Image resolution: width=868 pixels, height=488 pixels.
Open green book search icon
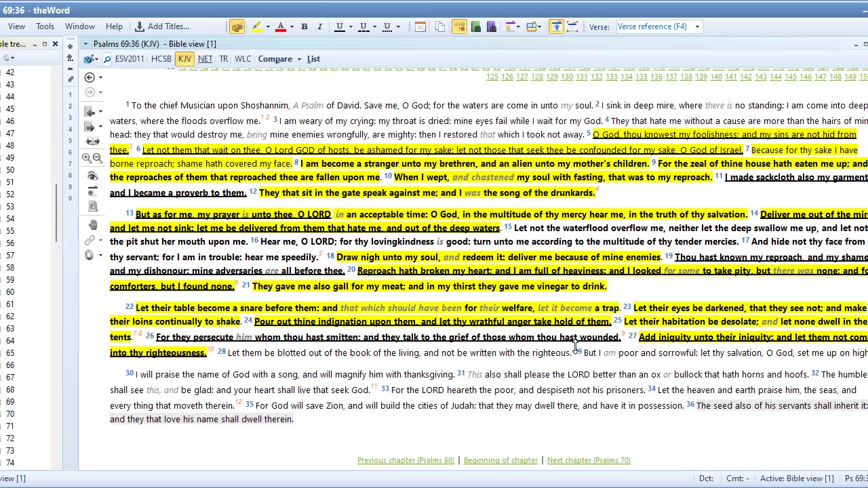475,26
